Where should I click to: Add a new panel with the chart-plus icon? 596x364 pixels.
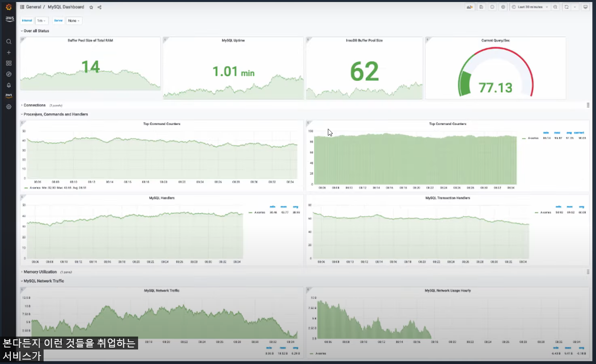coord(470,7)
